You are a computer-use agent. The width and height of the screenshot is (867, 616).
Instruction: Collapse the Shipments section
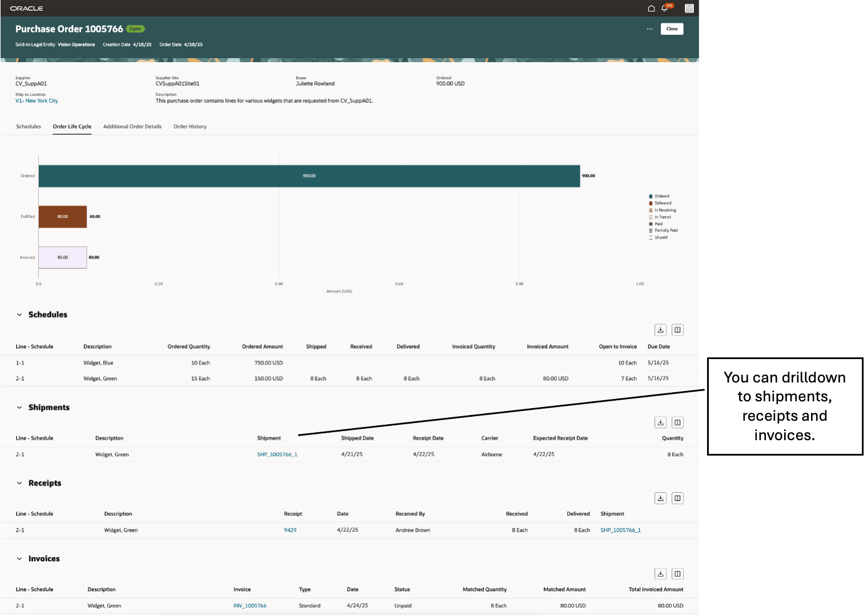(20, 407)
